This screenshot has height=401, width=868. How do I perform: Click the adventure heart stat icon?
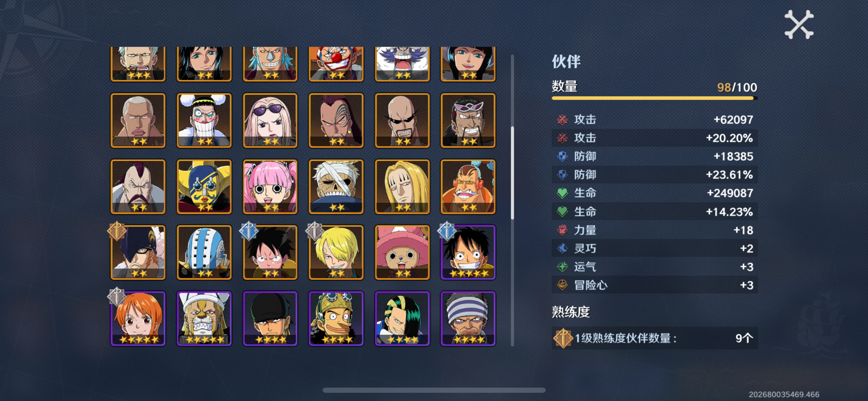562,285
